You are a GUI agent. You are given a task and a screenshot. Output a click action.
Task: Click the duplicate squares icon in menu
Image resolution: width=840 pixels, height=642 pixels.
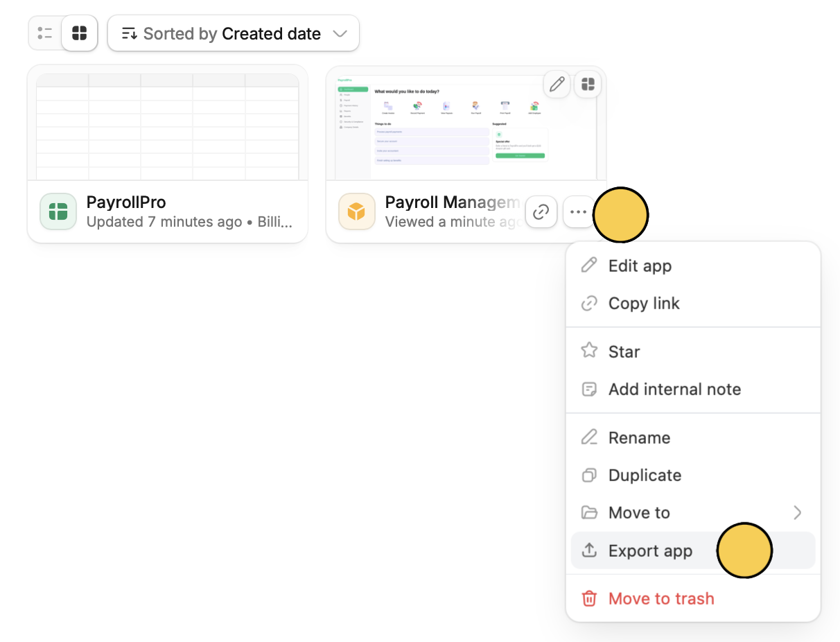point(589,475)
